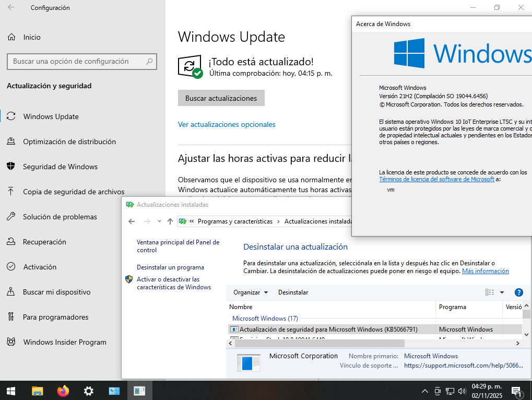
Task: Click the volume speaker tray icon
Action: point(462,391)
